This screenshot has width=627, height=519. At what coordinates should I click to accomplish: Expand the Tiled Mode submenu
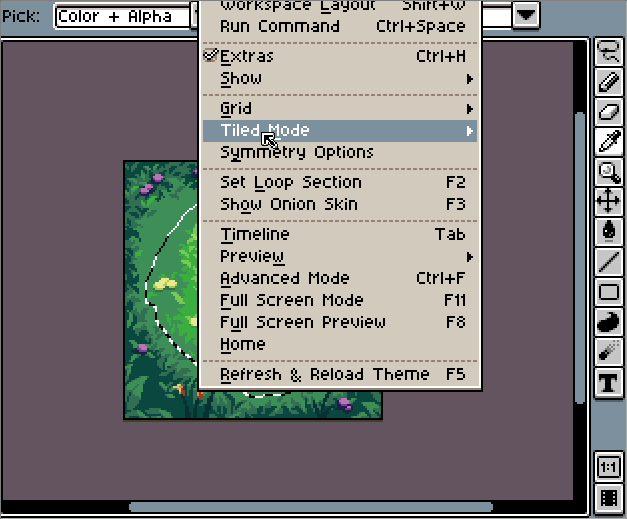pos(340,131)
